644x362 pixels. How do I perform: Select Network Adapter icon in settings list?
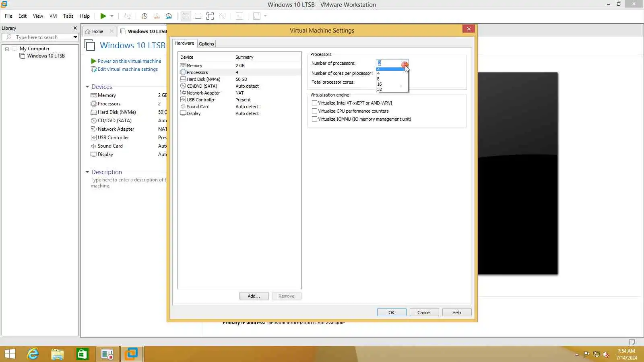click(183, 93)
